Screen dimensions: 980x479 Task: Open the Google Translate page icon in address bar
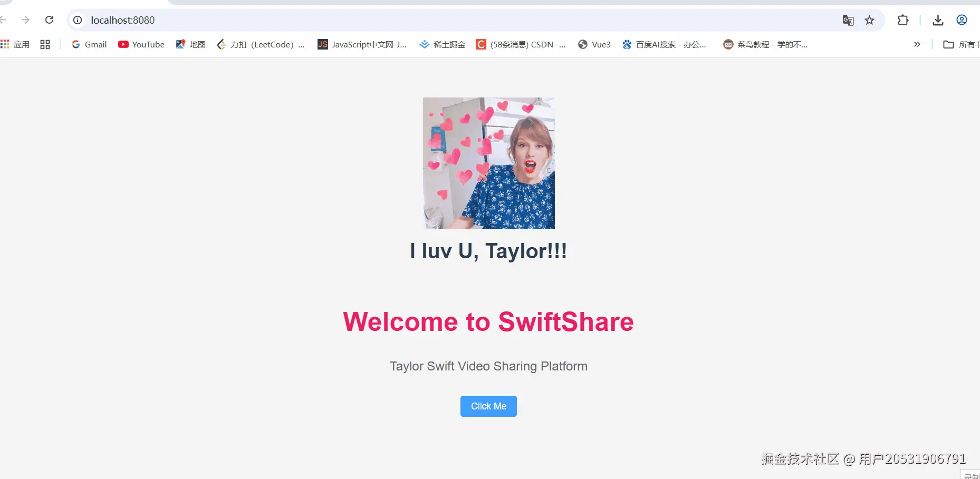[x=848, y=20]
